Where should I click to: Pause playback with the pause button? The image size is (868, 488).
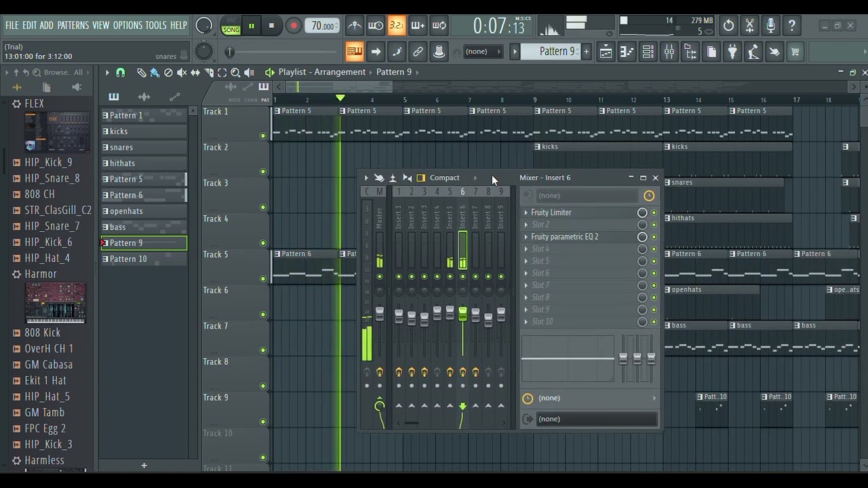251,26
